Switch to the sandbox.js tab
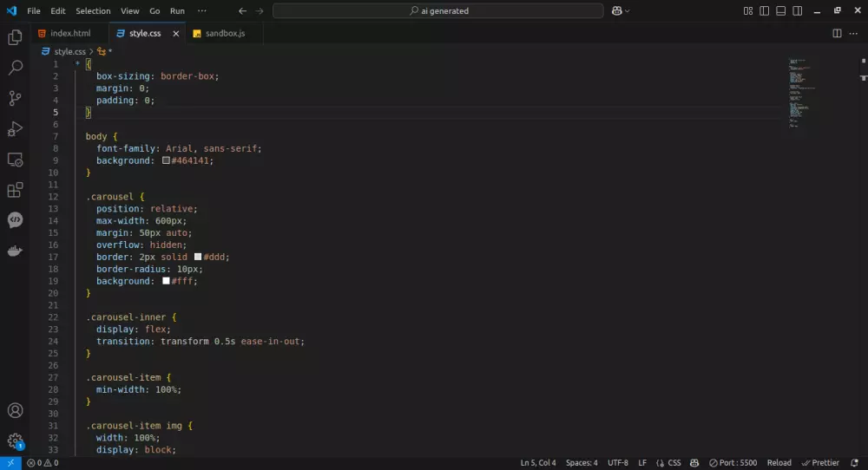 (225, 33)
